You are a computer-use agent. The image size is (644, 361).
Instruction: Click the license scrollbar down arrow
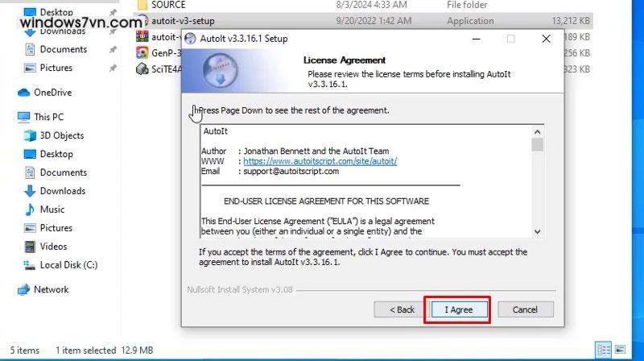[x=537, y=231]
